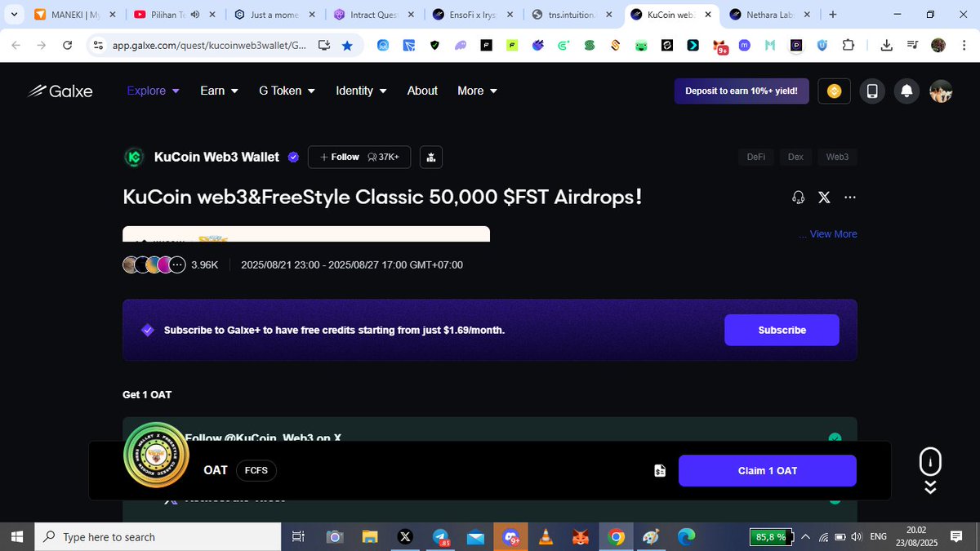This screenshot has width=980, height=551.
Task: Subscribe to Galxe+
Action: click(782, 330)
